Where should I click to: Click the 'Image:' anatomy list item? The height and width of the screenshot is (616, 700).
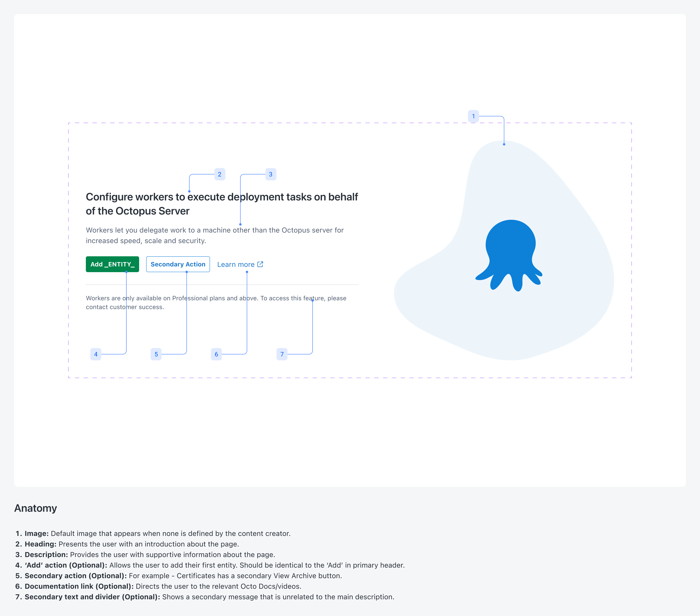pos(153,533)
